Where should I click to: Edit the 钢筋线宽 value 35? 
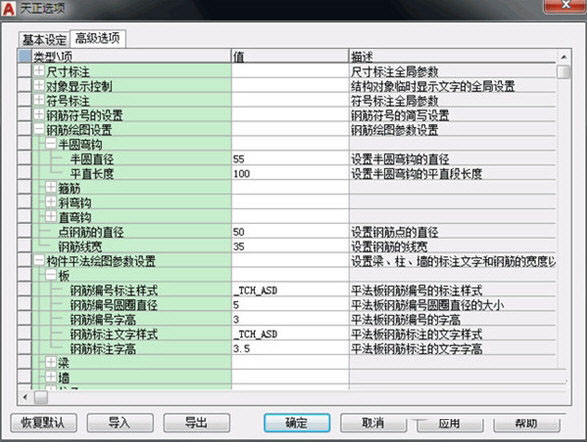(x=290, y=247)
